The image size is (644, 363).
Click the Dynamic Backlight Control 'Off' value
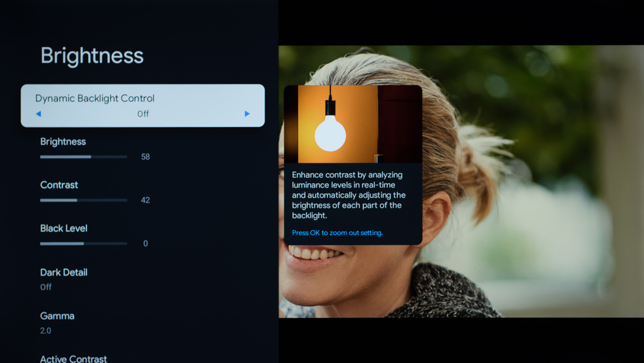click(143, 114)
